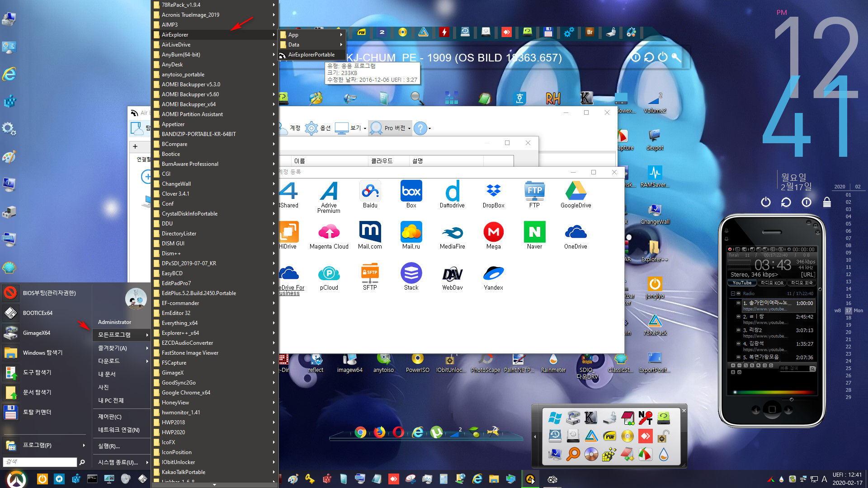Open the Everything_x64 program folder
The width and height of the screenshot is (868, 488).
click(214, 323)
